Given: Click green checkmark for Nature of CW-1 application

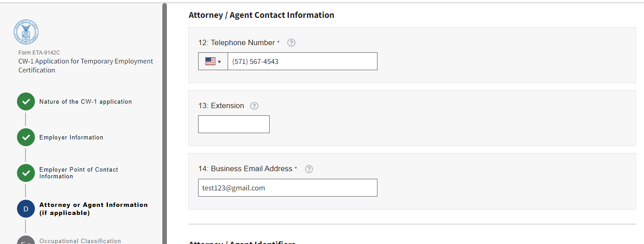Looking at the screenshot, I should [x=26, y=101].
